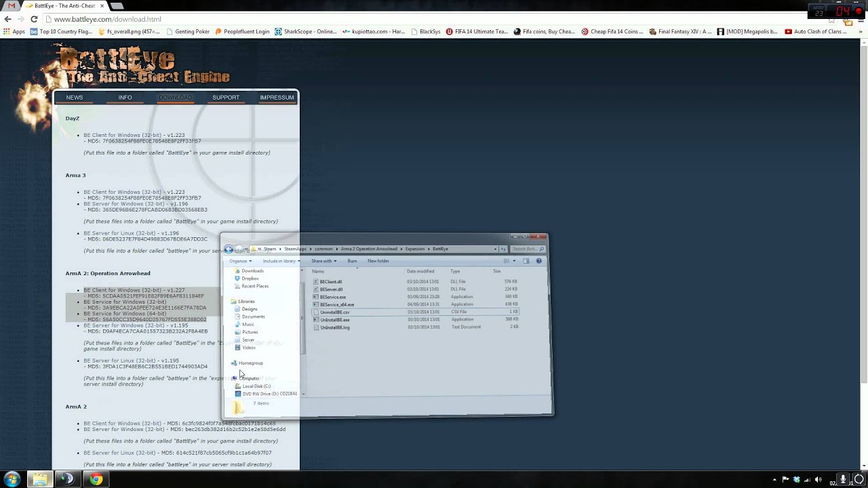The width and height of the screenshot is (868, 488).
Task: Select Recent Places in navigation pane
Action: (252, 286)
